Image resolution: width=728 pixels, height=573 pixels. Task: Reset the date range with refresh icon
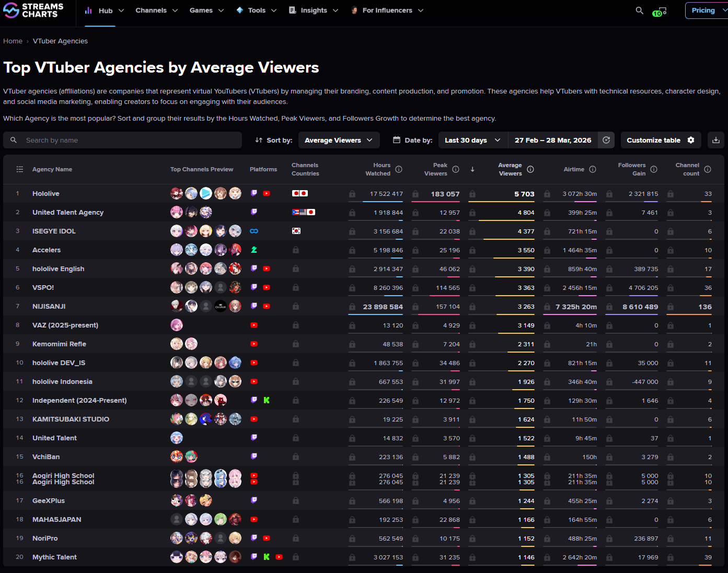tap(606, 140)
